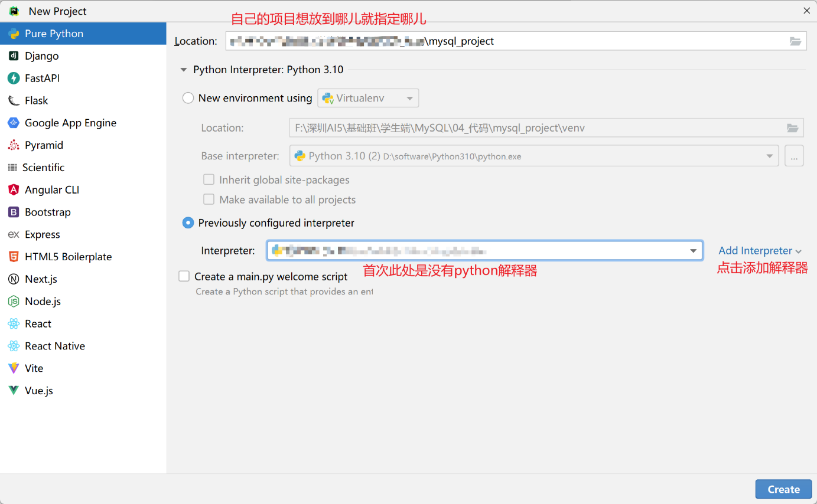Click the Scientific grid icon
Viewport: 817px width, 504px height.
click(x=12, y=168)
